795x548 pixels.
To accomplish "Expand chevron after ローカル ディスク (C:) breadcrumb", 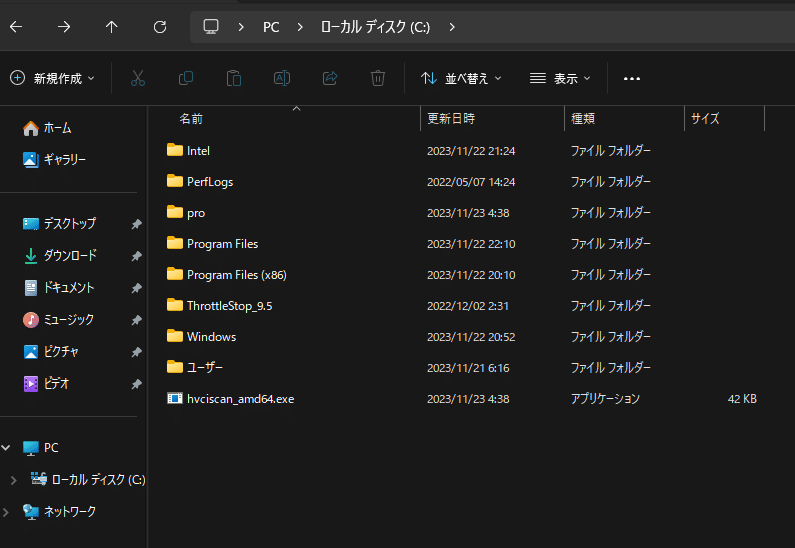I will click(x=452, y=27).
